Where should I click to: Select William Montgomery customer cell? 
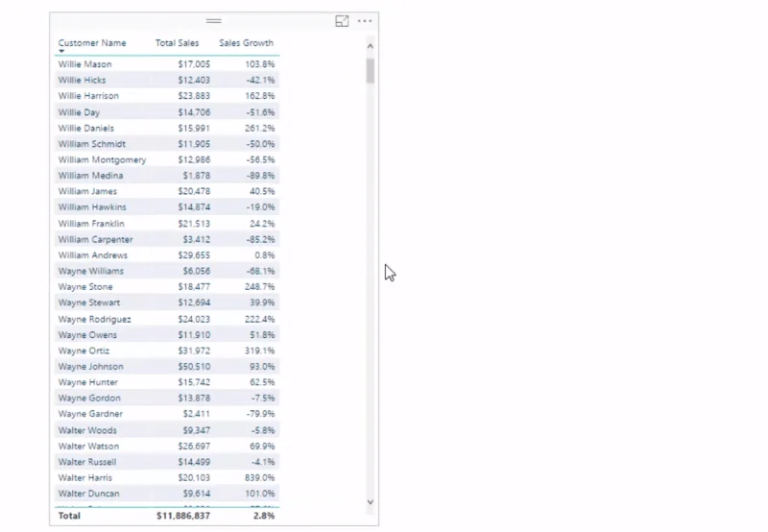(x=102, y=159)
